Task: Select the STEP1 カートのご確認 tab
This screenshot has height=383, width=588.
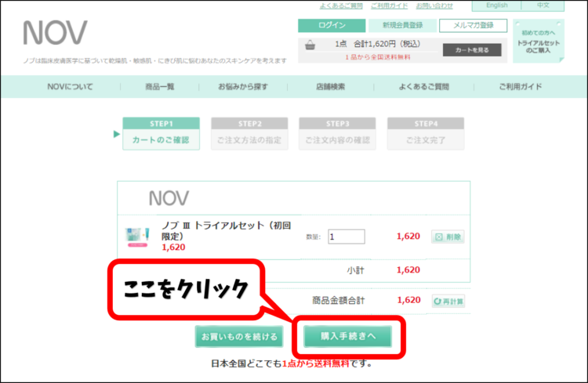Action: 161,134
